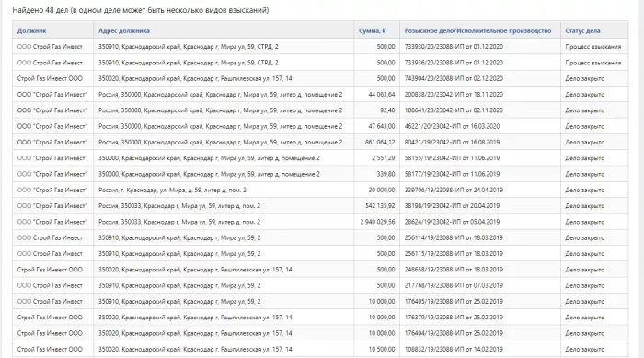Click status Процесс взыскания for case 733936
The image size is (644, 358).
click(x=593, y=63)
